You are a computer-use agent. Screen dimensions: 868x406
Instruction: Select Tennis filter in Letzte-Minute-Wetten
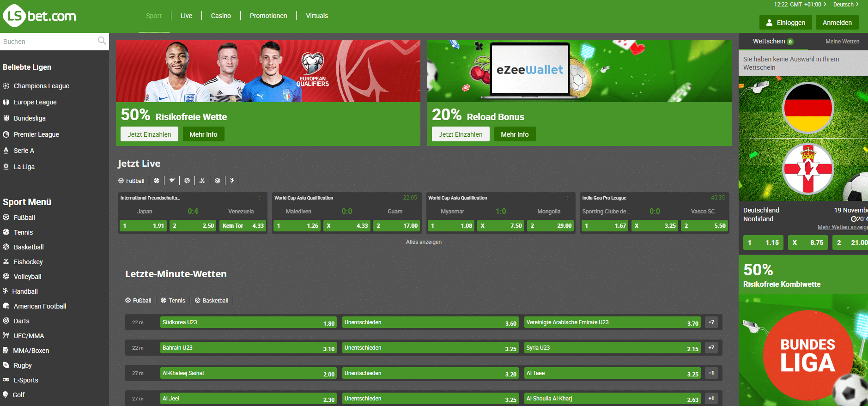pos(173,300)
